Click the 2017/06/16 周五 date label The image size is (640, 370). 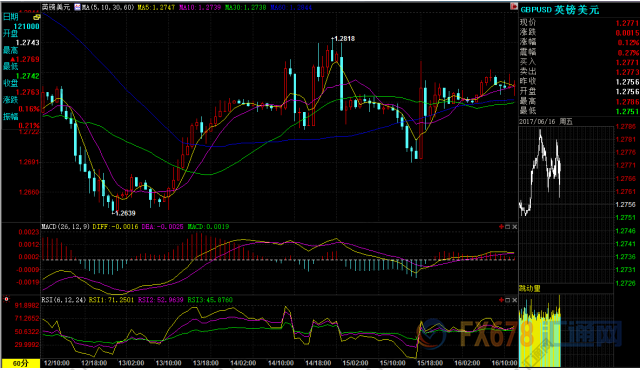pyautogui.click(x=546, y=122)
